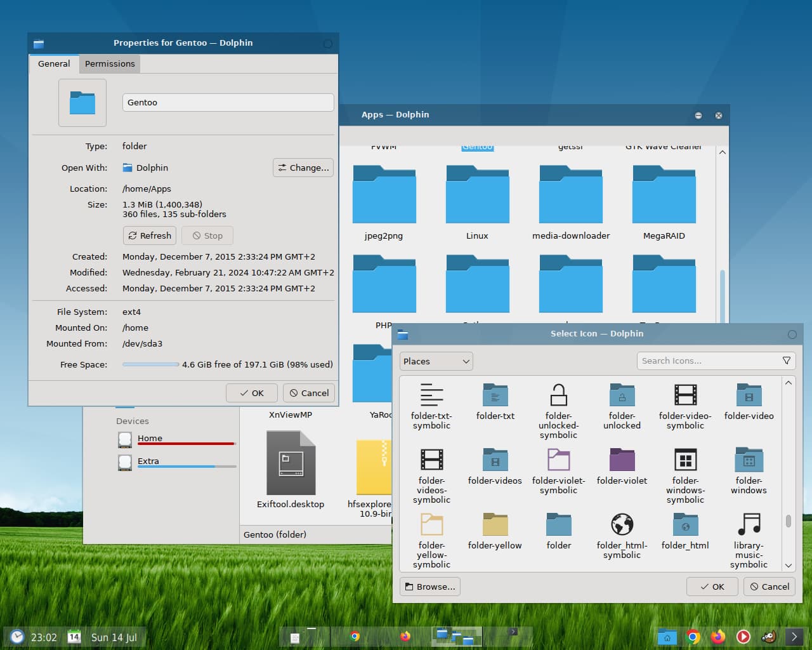812x650 pixels.
Task: Click Browse... in Select Icon dialog
Action: pos(430,587)
